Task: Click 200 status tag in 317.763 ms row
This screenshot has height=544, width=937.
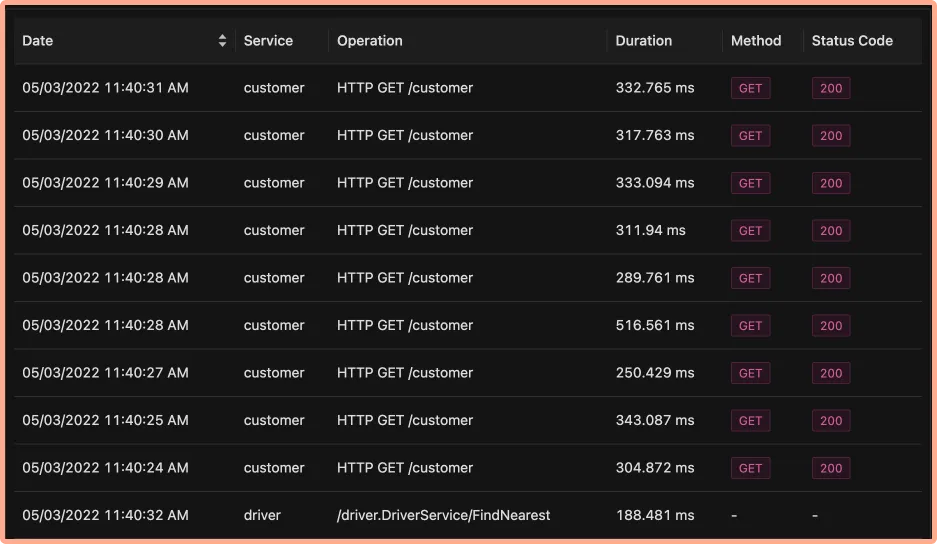Action: (831, 136)
